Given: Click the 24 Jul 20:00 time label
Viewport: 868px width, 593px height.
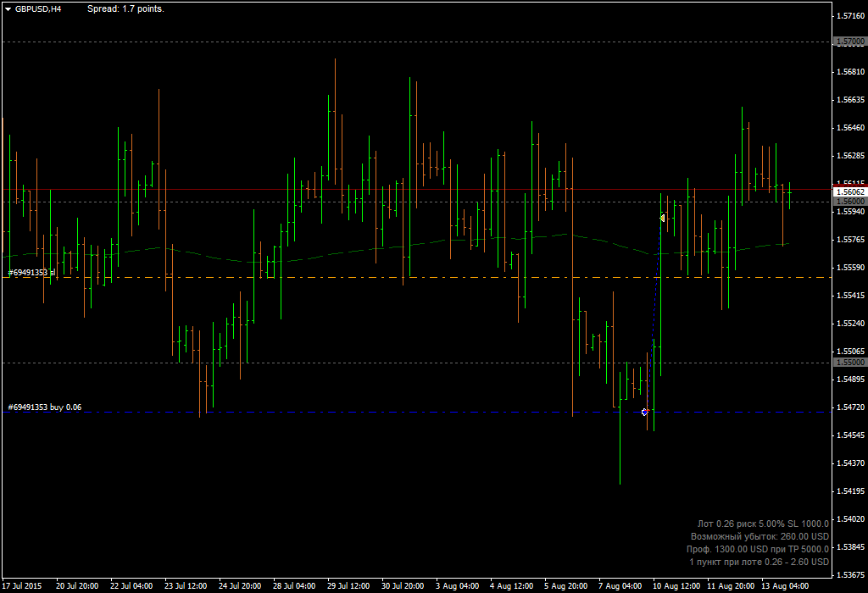Looking at the screenshot, I should pos(240,586).
